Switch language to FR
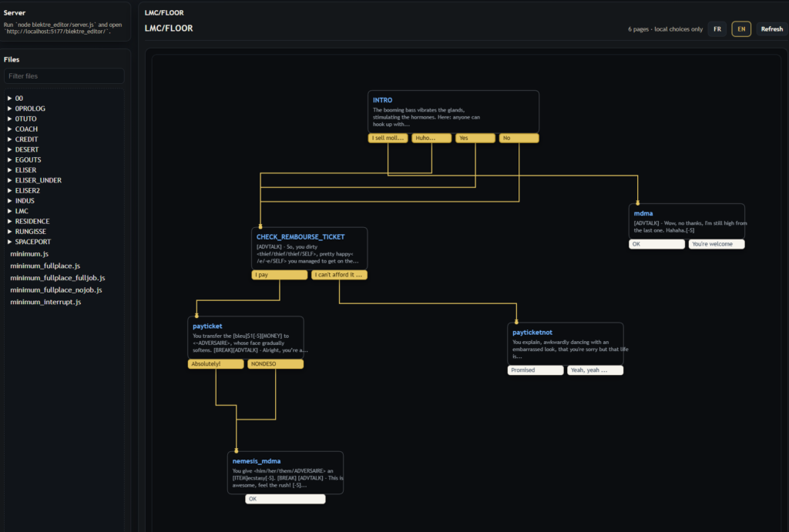 (717, 29)
